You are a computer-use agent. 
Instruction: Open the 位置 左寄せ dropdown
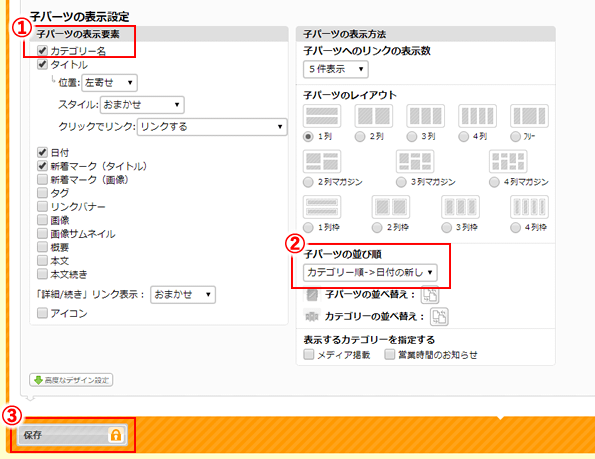[x=109, y=83]
